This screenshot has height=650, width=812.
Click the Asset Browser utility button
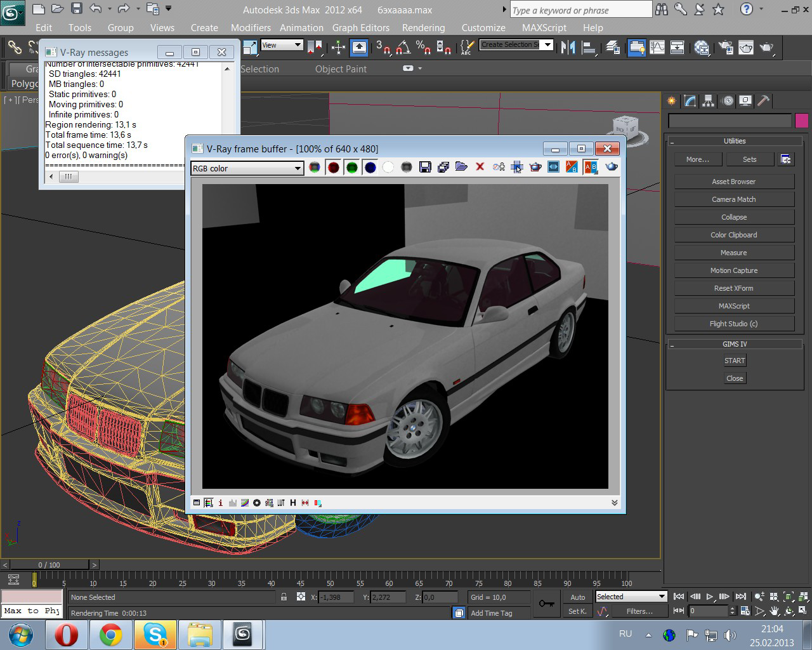click(x=734, y=182)
